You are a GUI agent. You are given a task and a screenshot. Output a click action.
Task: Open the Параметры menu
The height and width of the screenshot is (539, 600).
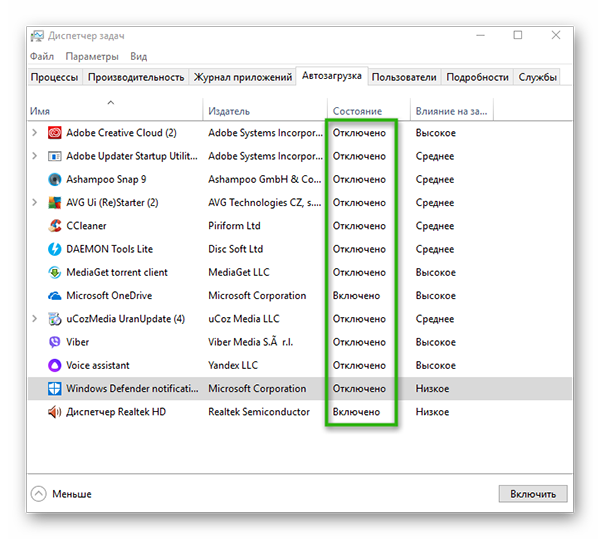click(93, 57)
